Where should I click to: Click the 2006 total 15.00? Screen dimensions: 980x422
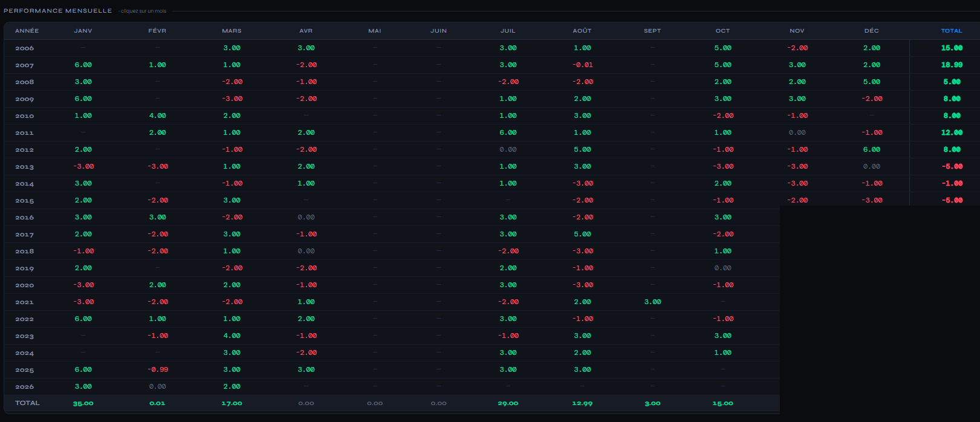click(x=952, y=48)
